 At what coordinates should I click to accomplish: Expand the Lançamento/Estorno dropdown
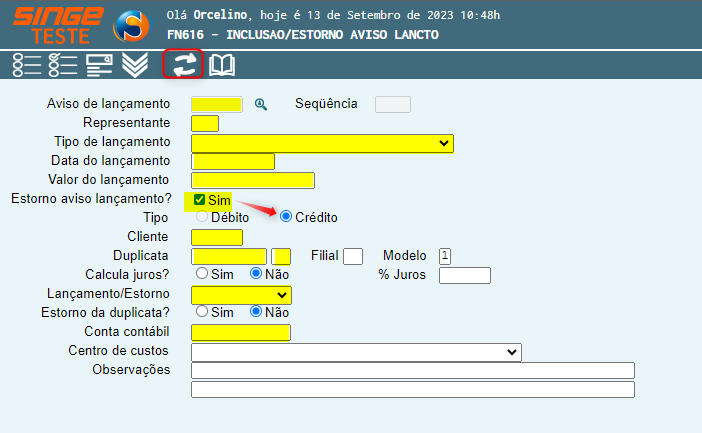point(241,295)
